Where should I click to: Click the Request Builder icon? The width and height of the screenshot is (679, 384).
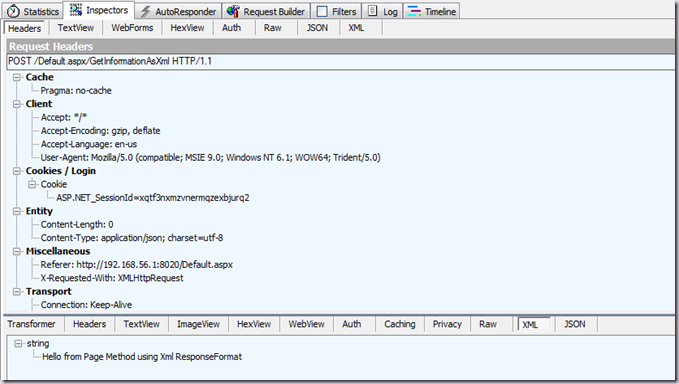(x=233, y=11)
